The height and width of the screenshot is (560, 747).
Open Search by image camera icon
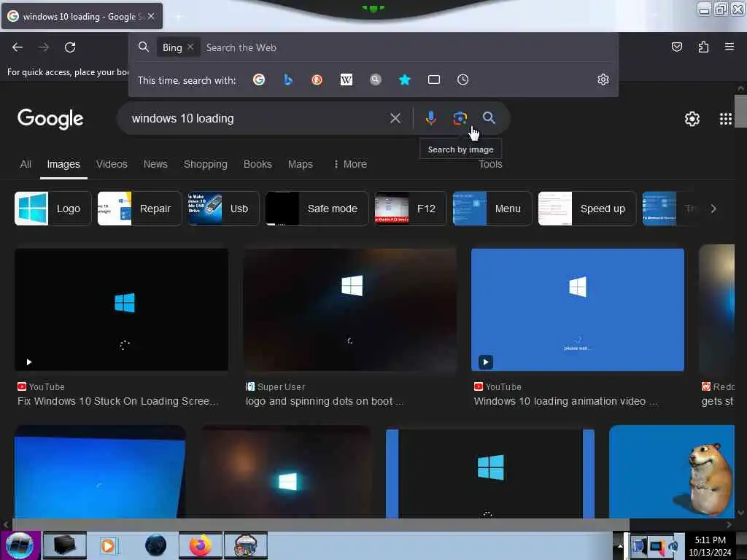pos(460,118)
